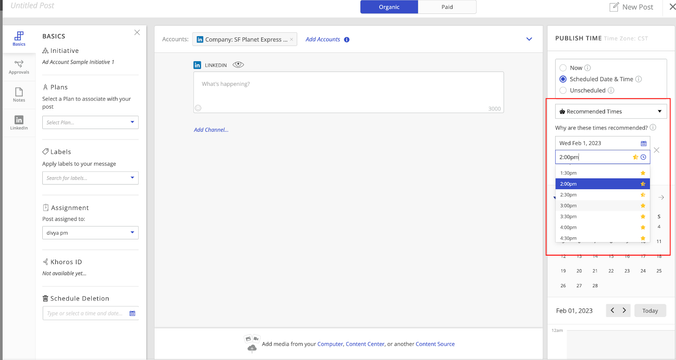Click the star icon in time field
The image size is (676, 360).
(x=635, y=157)
